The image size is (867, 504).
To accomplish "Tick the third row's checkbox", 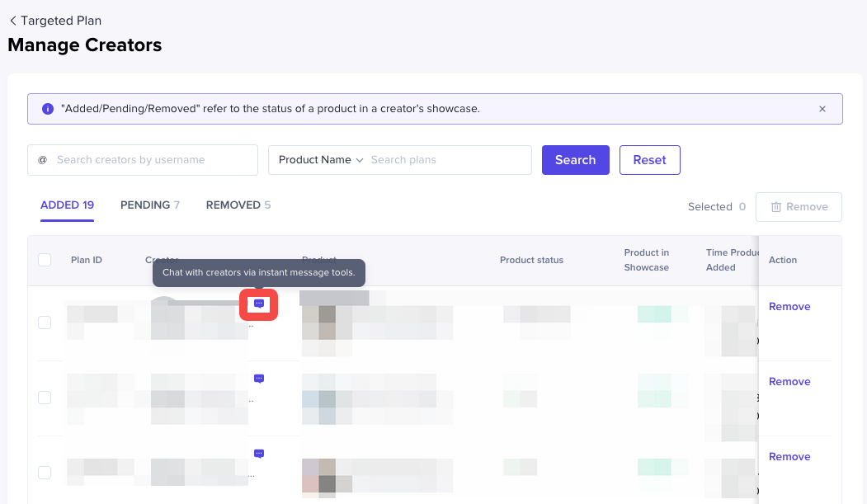I will [45, 473].
